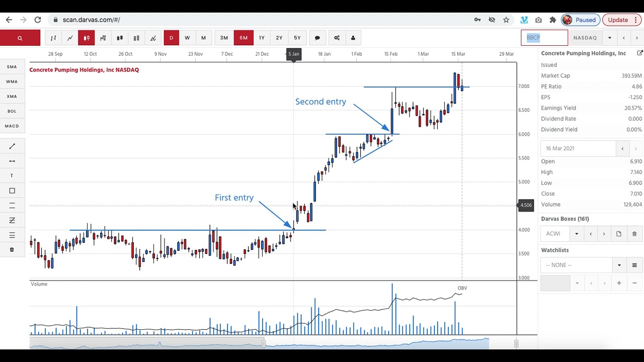This screenshot has height=362, width=644.
Task: Open the NASDAQ exchange dropdown arrow
Action: 610,38
